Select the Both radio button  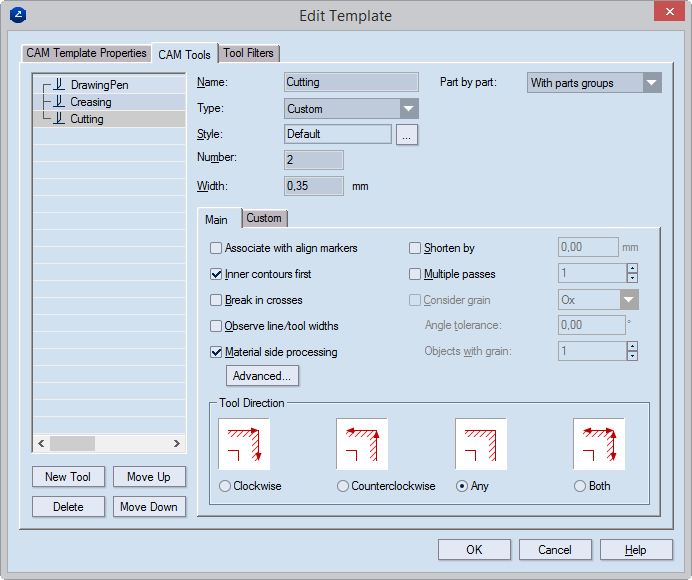580,486
